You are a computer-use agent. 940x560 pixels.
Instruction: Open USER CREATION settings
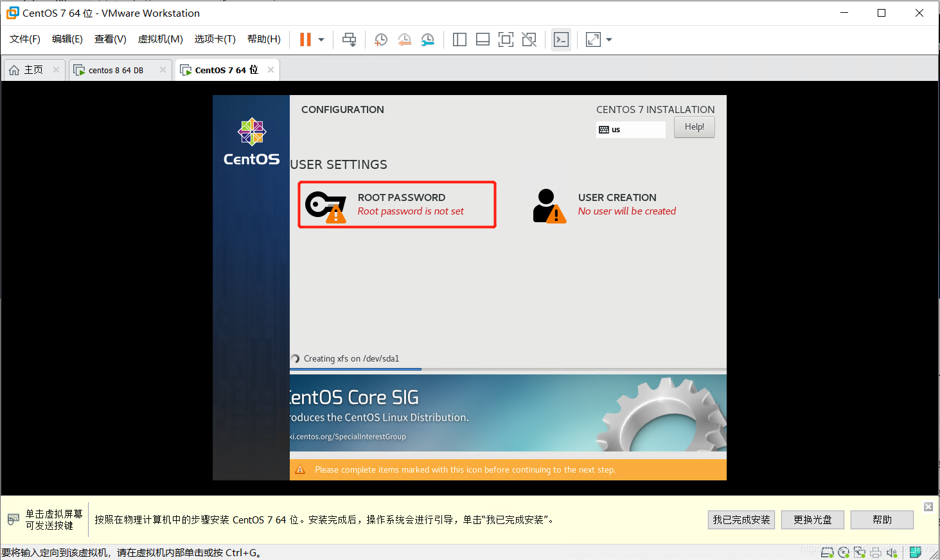click(x=605, y=205)
